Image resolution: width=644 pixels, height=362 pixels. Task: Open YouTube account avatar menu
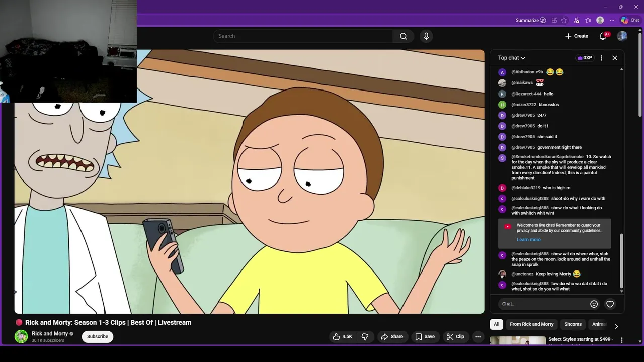coord(622,36)
